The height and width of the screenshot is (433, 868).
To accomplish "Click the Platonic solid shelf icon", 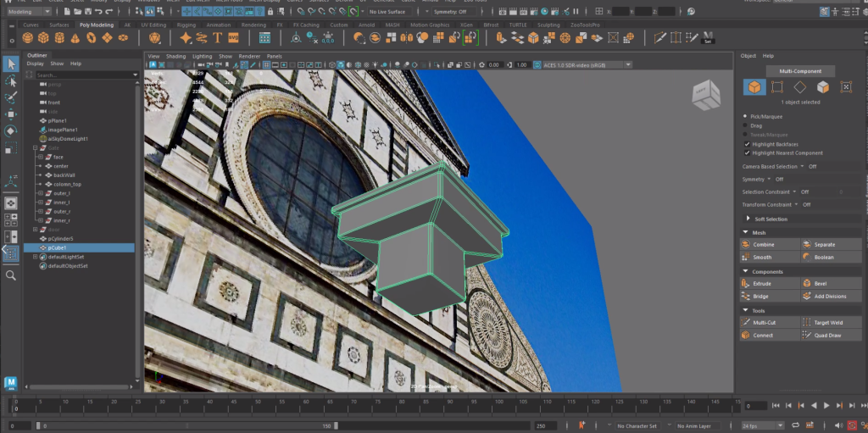I will click(x=154, y=37).
